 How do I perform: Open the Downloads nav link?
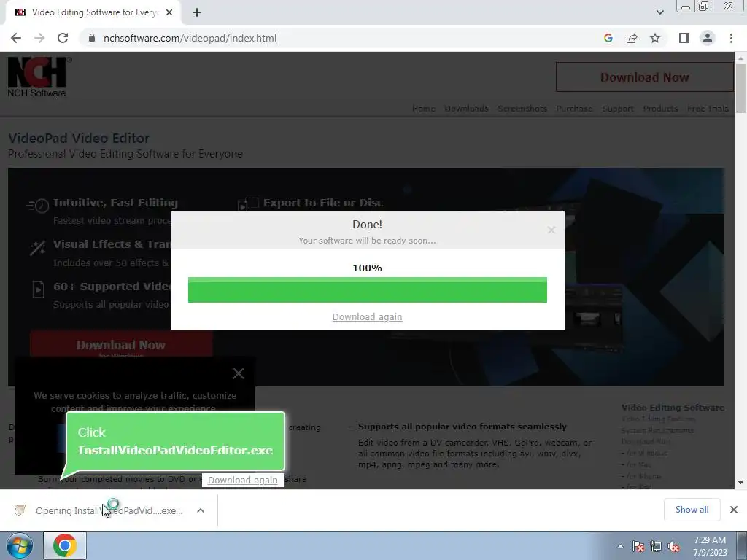466,109
